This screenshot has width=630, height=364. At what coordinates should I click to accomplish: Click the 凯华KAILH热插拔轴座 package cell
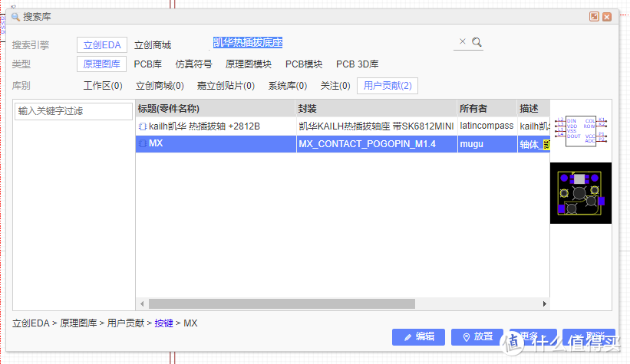click(377, 126)
